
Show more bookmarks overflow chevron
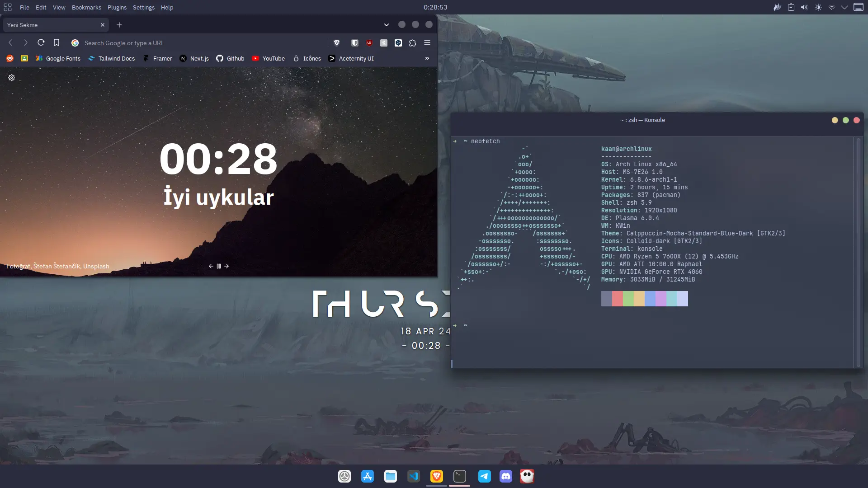427,58
